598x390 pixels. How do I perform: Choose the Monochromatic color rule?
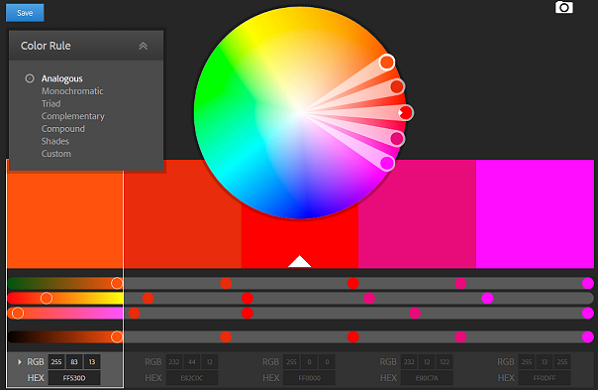pos(72,91)
